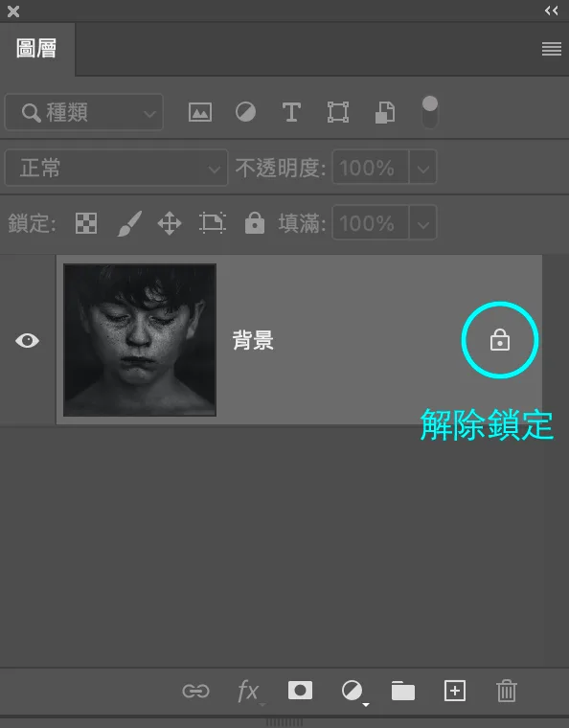This screenshot has height=728, width=569.
Task: Delete layer with trash icon
Action: pyautogui.click(x=507, y=691)
